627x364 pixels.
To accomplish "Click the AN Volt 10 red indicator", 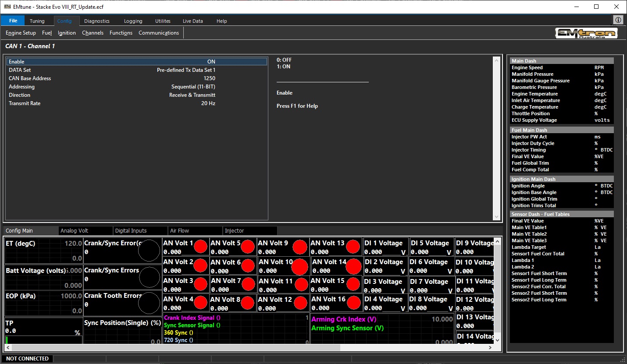I will click(x=300, y=266).
